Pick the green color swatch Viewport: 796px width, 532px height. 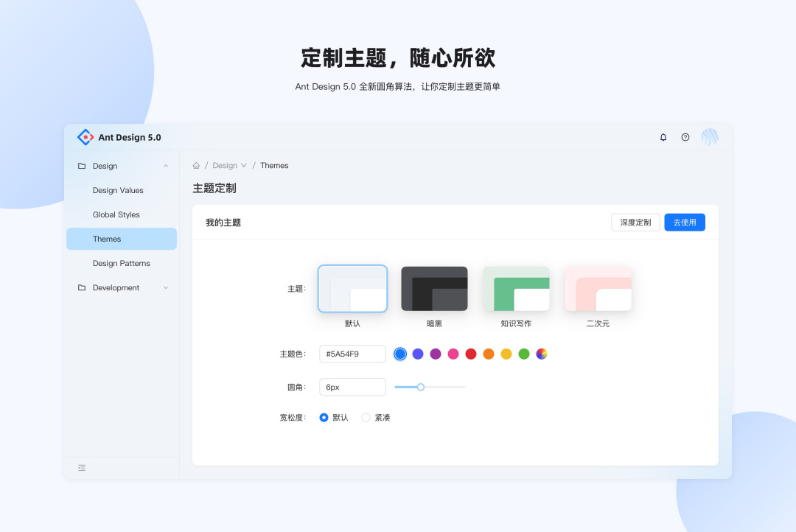tap(524, 354)
